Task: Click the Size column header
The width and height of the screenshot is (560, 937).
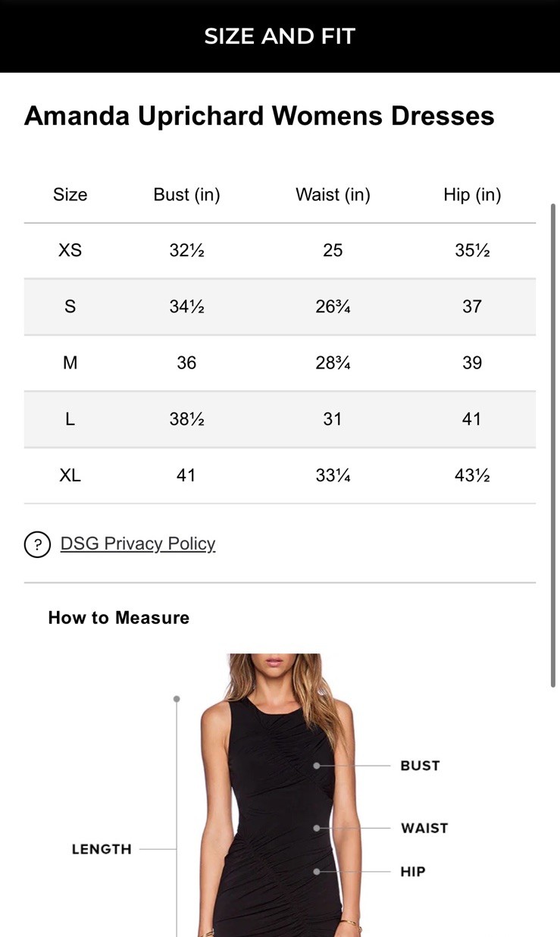Action: click(x=70, y=195)
